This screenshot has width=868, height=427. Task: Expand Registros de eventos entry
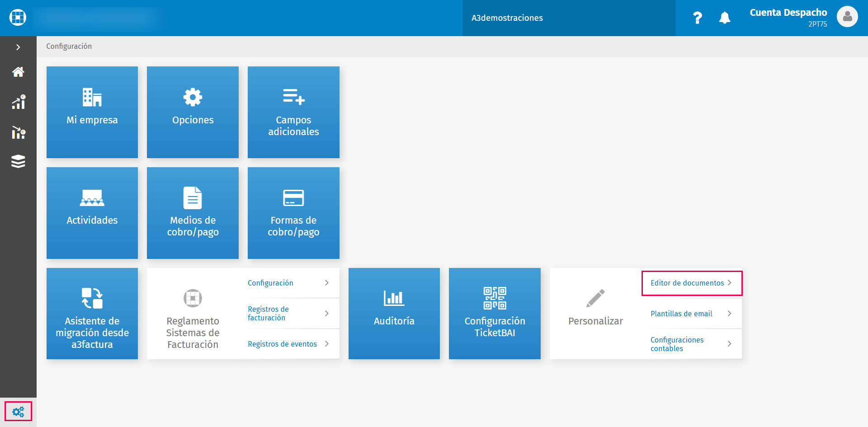coord(288,344)
